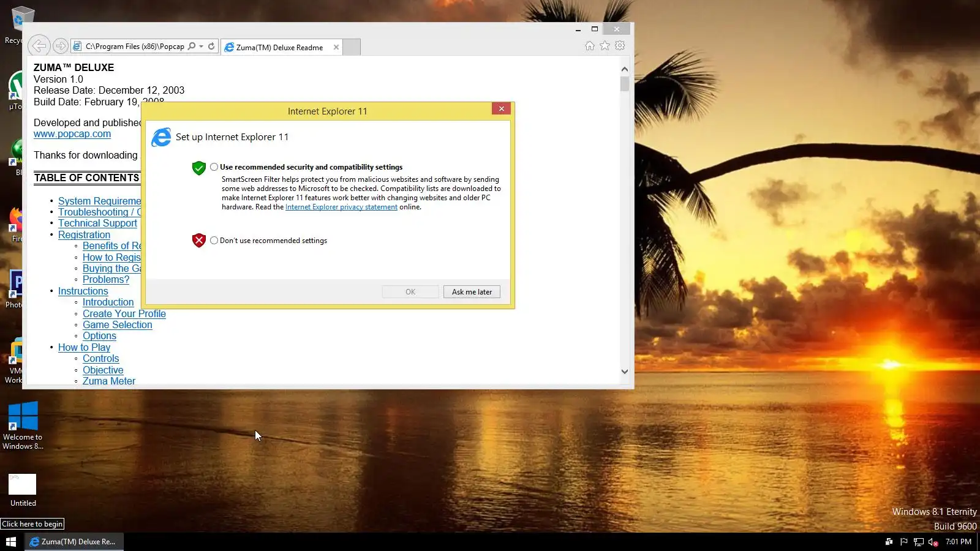Image resolution: width=980 pixels, height=551 pixels.
Task: Click the "ZUMA™ DELUXE" heading text
Action: (73, 68)
